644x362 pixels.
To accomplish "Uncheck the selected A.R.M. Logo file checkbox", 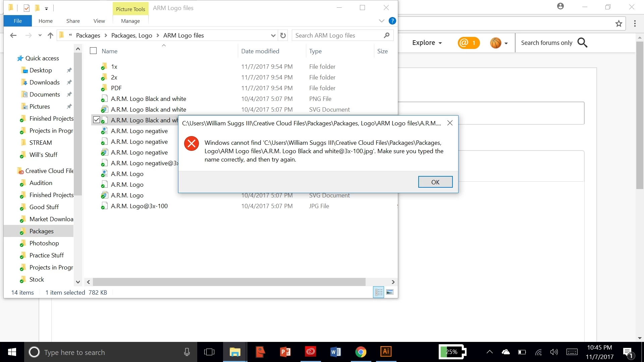I will click(97, 120).
